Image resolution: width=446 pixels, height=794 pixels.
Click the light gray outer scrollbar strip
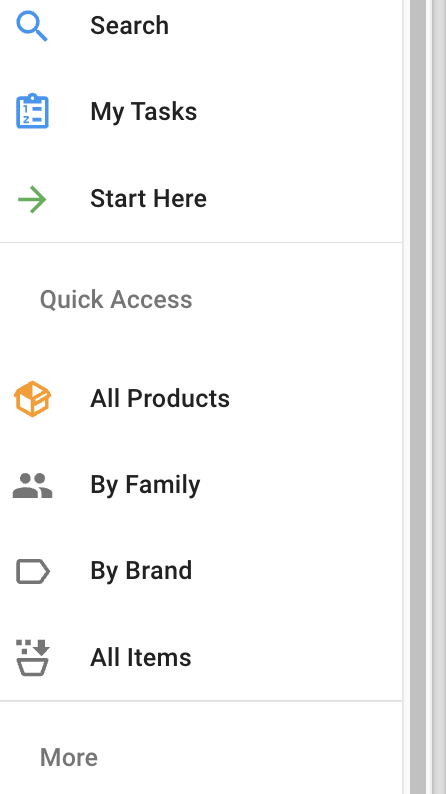(x=438, y=397)
